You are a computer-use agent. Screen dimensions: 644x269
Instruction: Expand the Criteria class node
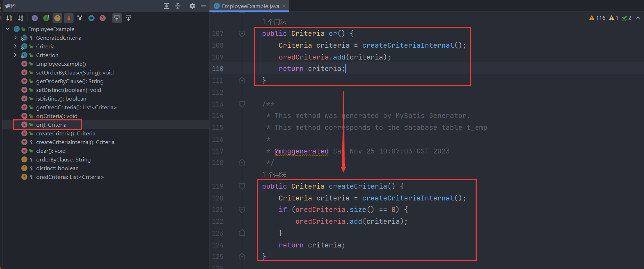[15, 46]
